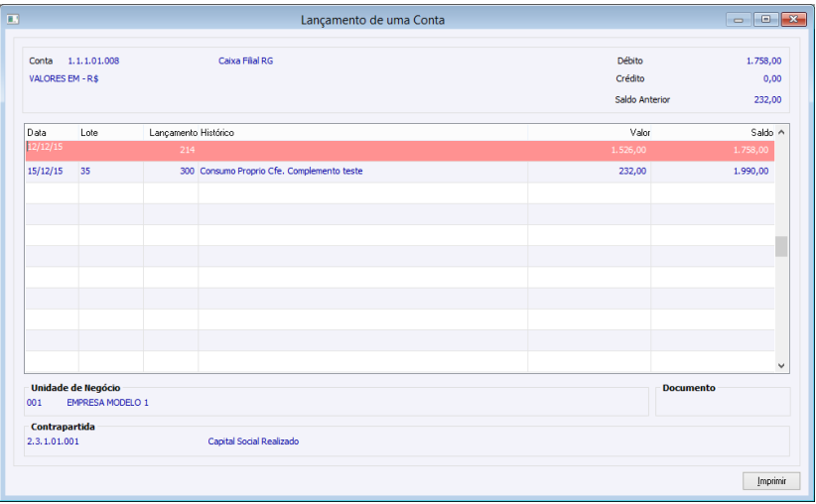Screen dimensions: 816x504
Task: Select the highlighted 12/12/15 entry row
Action: 400,151
